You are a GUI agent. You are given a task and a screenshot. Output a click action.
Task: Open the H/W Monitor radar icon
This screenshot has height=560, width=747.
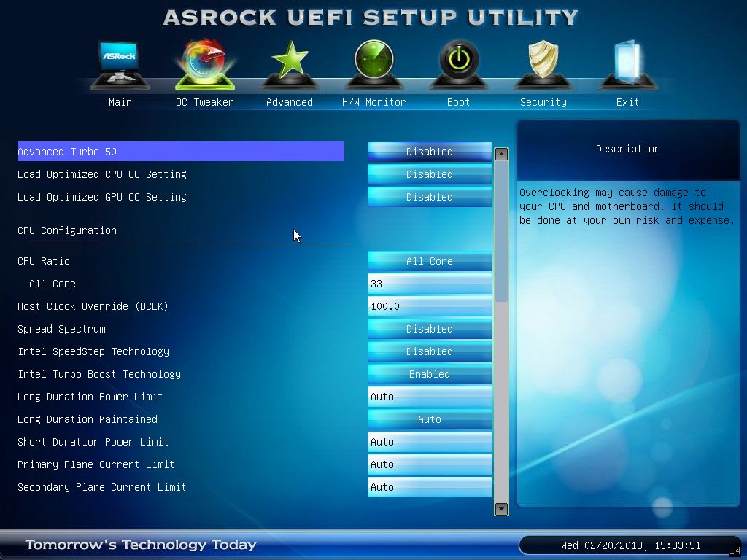(374, 64)
